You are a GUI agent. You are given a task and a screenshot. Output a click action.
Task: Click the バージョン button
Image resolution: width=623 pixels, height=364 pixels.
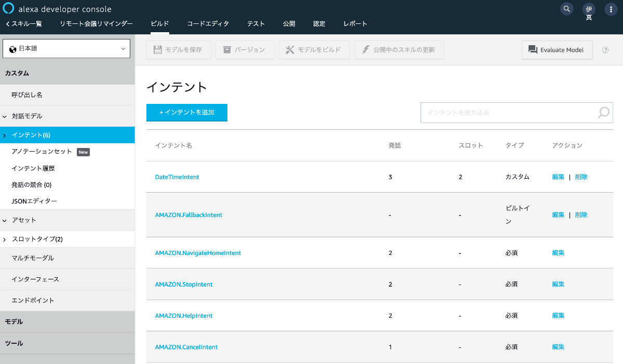(x=244, y=50)
